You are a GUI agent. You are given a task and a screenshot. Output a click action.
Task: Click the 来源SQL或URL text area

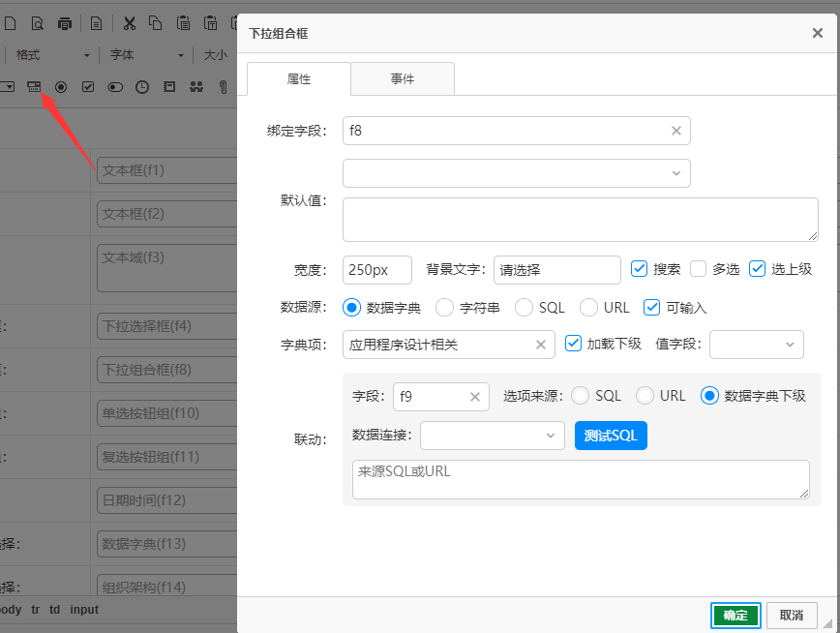coord(581,479)
